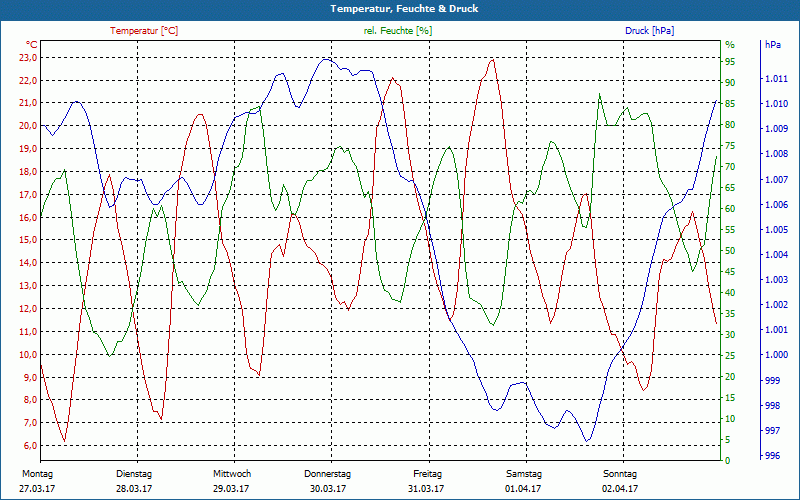Select the date 30.03.17
800x500 pixels.
(328, 489)
